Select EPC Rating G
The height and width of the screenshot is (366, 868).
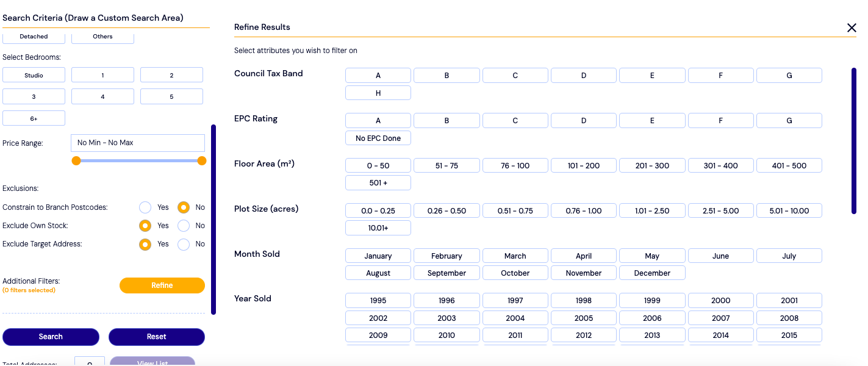pos(789,120)
